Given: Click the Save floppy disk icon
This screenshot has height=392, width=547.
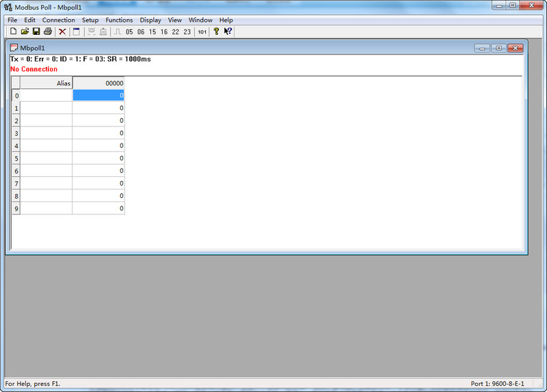Looking at the screenshot, I should point(36,31).
